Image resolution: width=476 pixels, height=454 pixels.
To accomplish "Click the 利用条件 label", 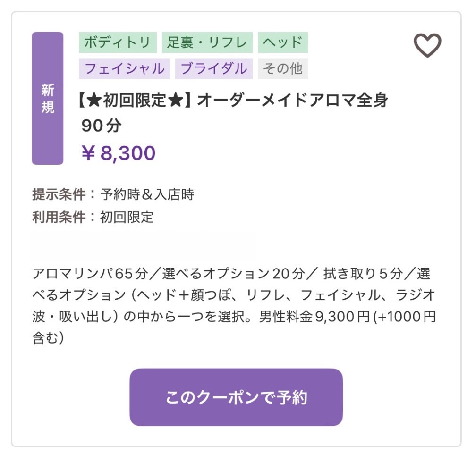I will (59, 217).
